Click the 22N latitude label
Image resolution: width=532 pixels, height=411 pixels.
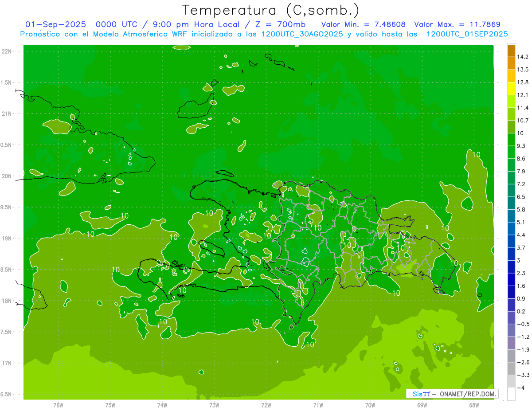(x=8, y=51)
